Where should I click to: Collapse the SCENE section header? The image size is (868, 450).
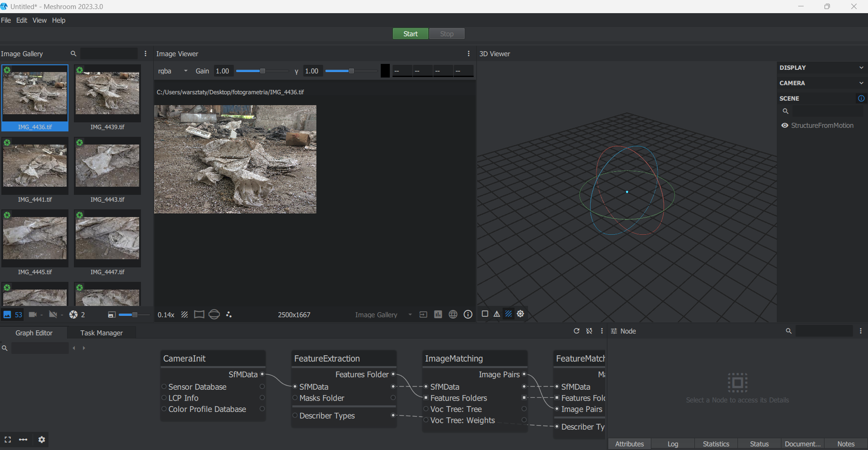[789, 98]
